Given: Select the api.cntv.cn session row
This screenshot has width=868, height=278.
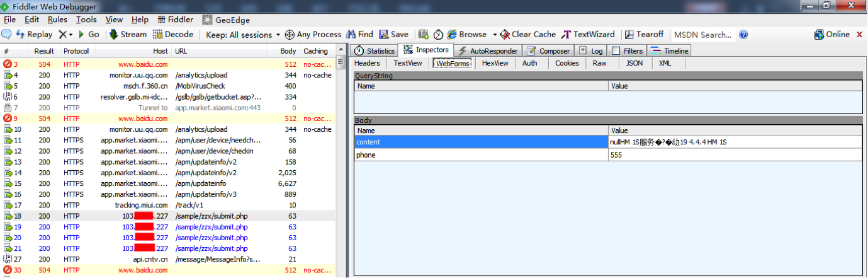Looking at the screenshot, I should pos(145,259).
